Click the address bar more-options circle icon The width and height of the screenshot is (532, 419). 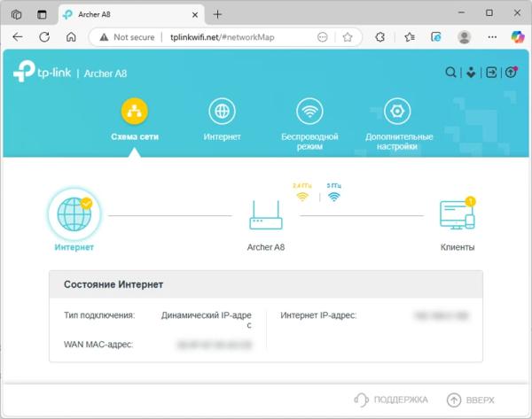(323, 37)
